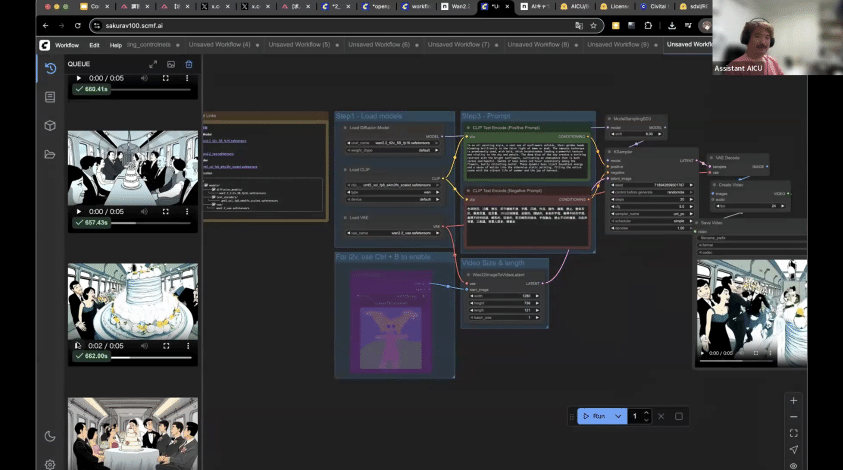Collapse the KSampler node

tap(610, 152)
